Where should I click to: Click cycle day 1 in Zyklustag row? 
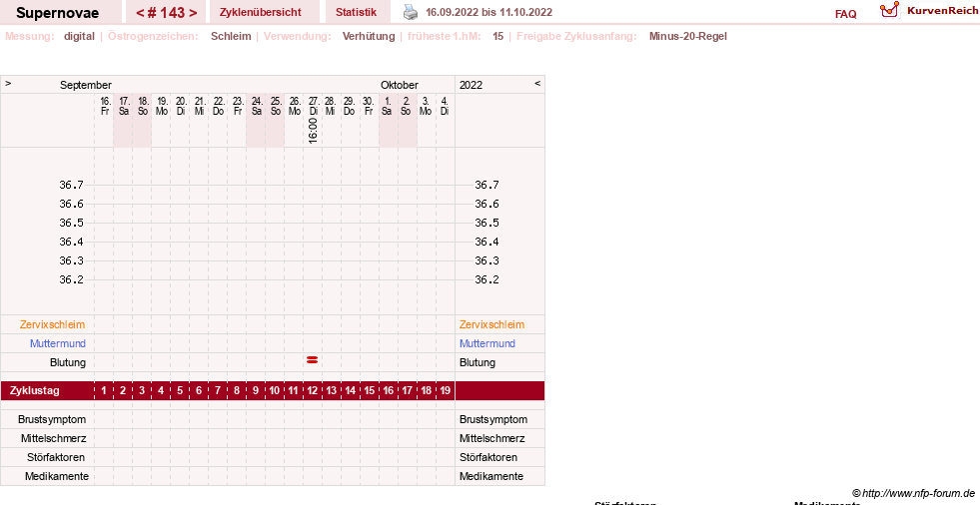pos(104,391)
